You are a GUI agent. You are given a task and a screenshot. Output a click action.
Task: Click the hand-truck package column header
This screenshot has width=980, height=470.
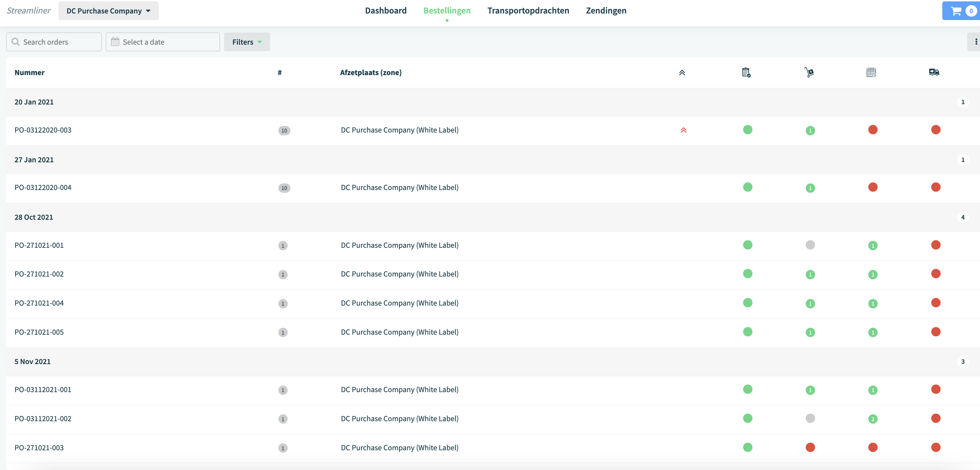(x=809, y=72)
